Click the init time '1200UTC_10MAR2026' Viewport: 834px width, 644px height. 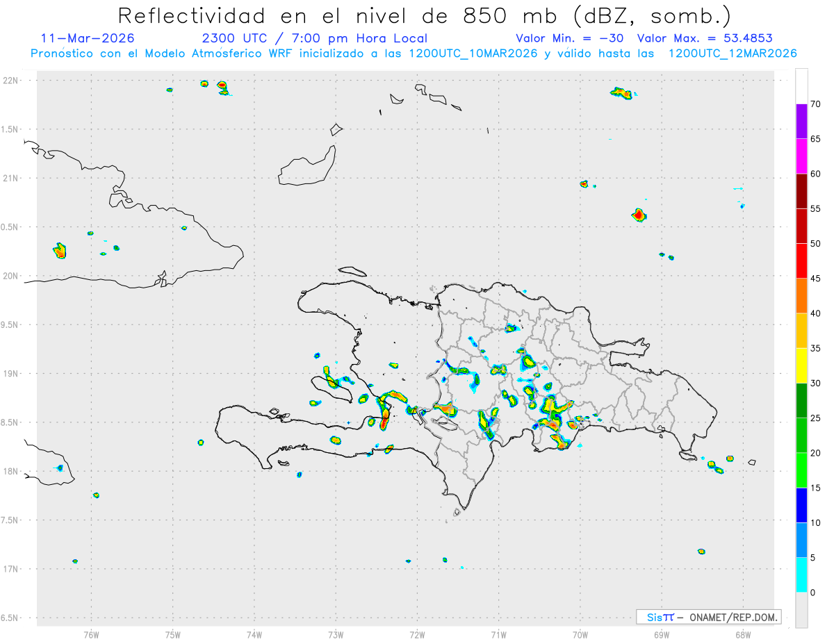click(472, 53)
